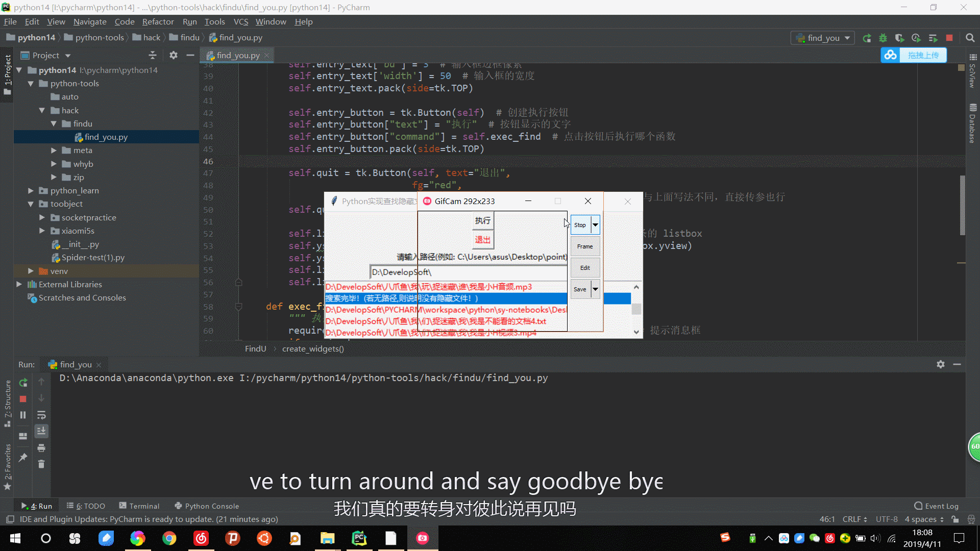Select the Rerun find_you icon
The height and width of the screenshot is (551, 980).
[x=22, y=382]
